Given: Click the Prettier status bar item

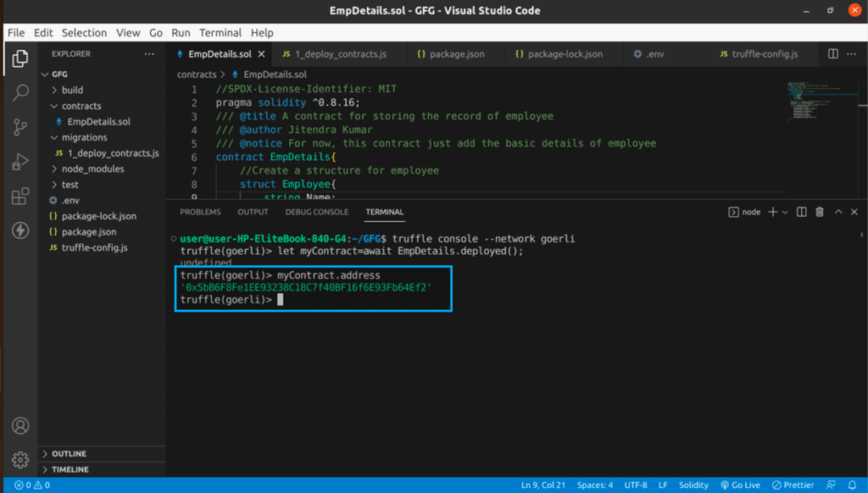Looking at the screenshot, I should point(793,485).
